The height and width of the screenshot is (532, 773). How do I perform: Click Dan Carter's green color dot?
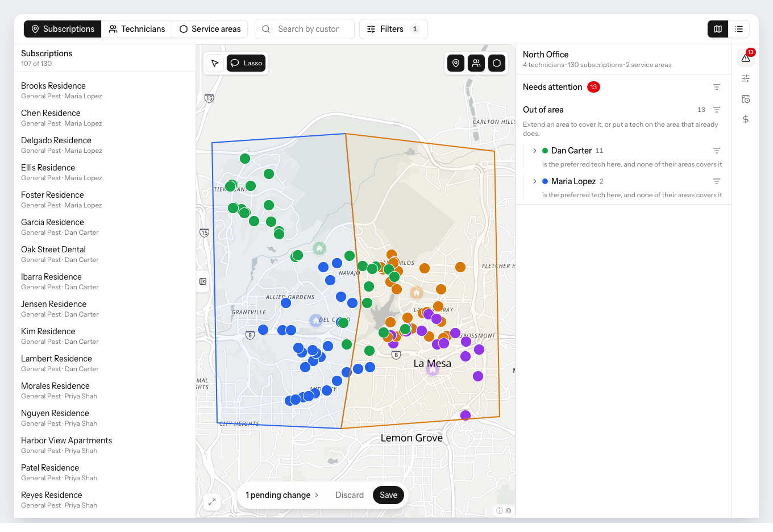point(545,151)
